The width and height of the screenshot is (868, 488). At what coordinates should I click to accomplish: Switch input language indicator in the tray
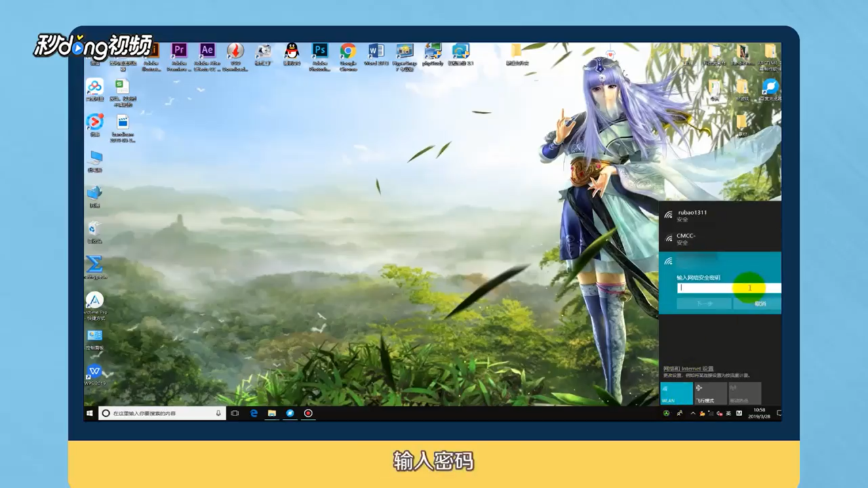point(728,413)
